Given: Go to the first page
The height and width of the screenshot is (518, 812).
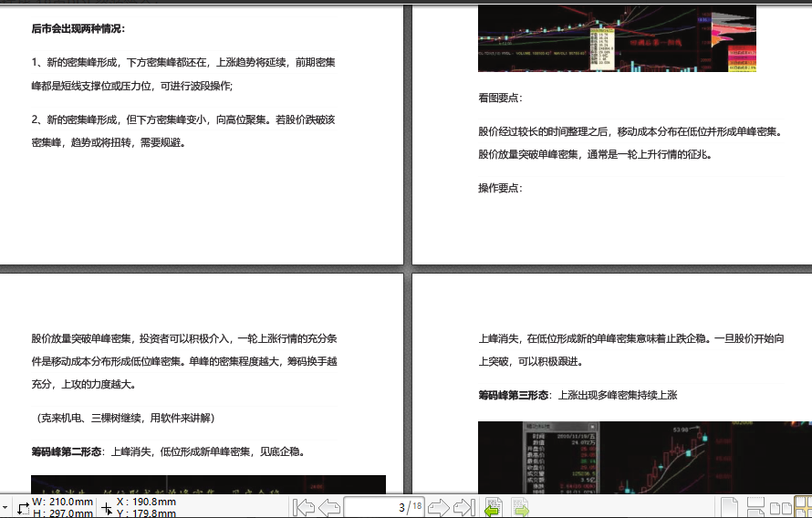Looking at the screenshot, I should pos(304,507).
